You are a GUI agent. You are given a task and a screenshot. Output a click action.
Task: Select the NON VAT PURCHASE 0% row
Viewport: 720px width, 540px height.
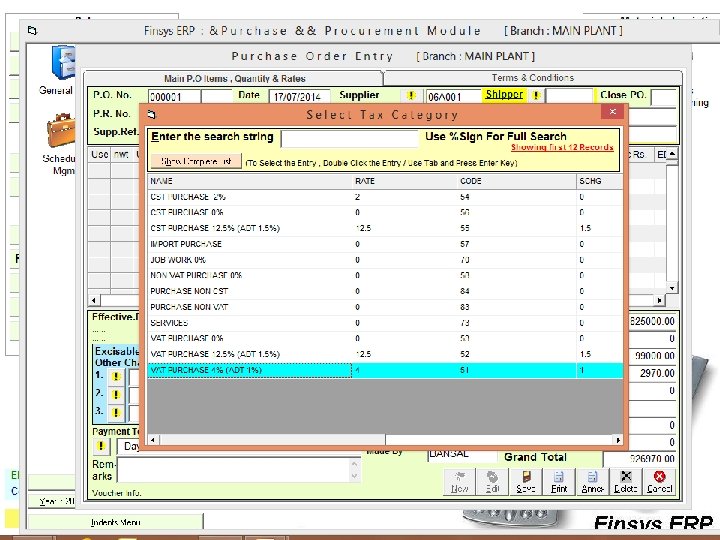[385, 276]
